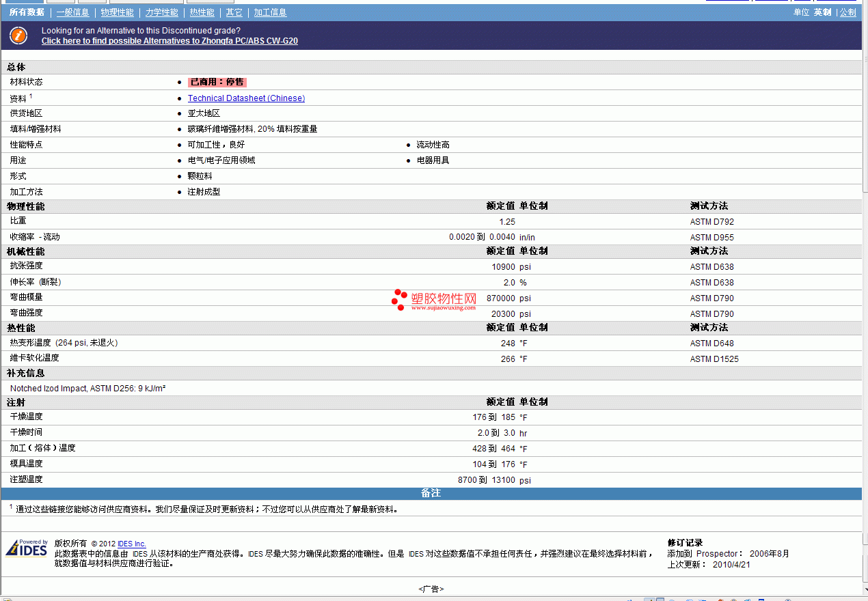868x601 pixels.
Task: Click drying time range 2.0 到 3.0
Action: click(496, 433)
